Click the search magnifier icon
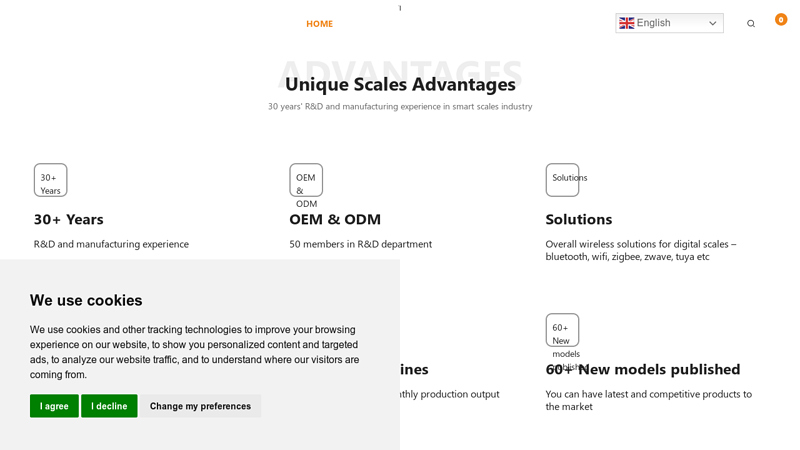Image resolution: width=800 pixels, height=450 pixels. point(751,23)
